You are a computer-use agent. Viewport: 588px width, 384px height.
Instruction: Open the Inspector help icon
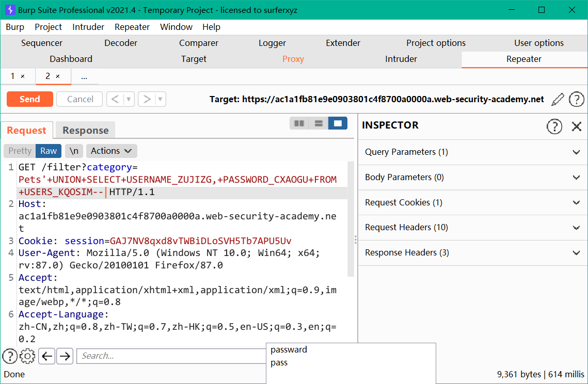click(x=554, y=126)
